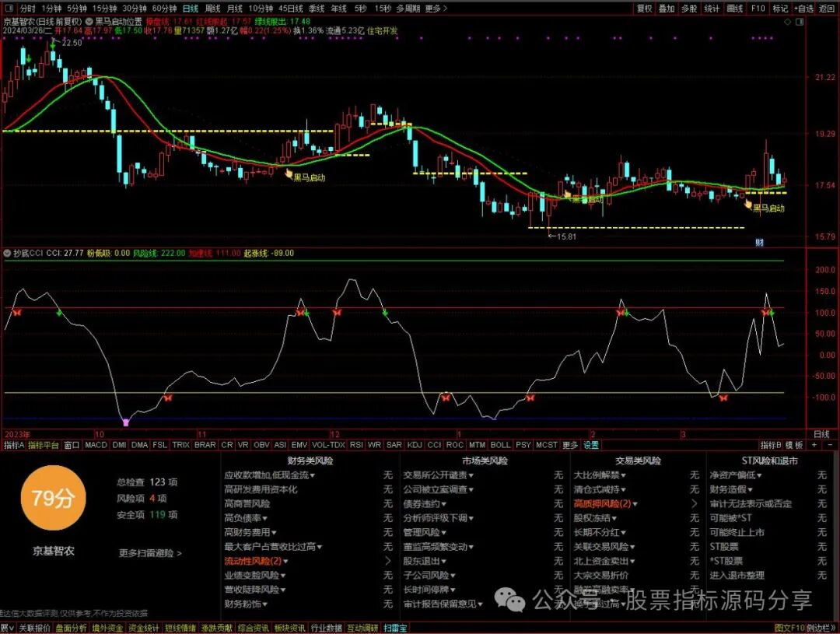Add stock via +自选 button
The height and width of the screenshot is (634, 840).
point(803,9)
